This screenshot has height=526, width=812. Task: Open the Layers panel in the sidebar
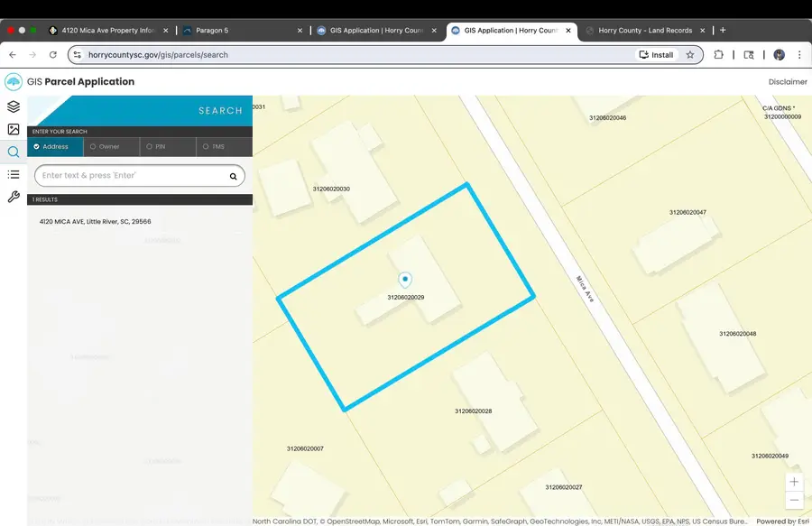point(13,106)
